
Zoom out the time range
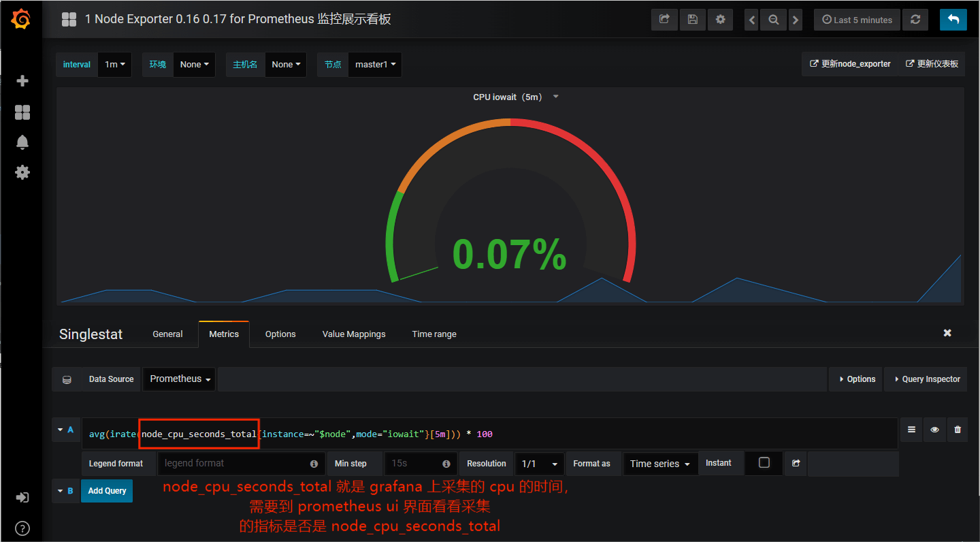(x=774, y=20)
